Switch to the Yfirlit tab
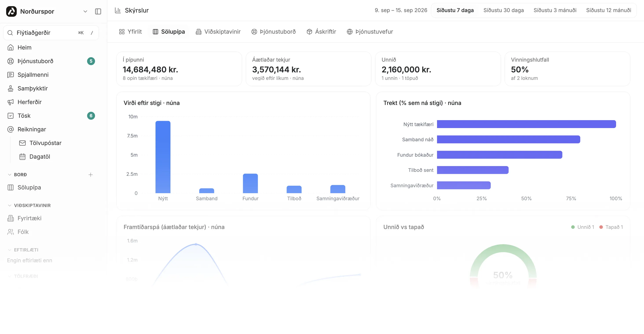This screenshot has width=644, height=334. (130, 32)
